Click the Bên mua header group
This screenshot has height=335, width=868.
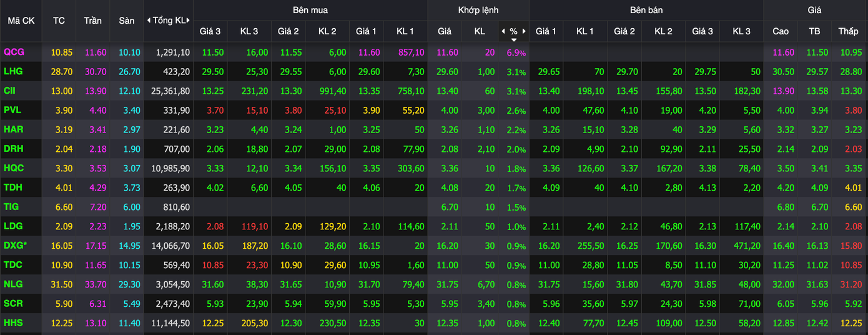[x=310, y=10]
